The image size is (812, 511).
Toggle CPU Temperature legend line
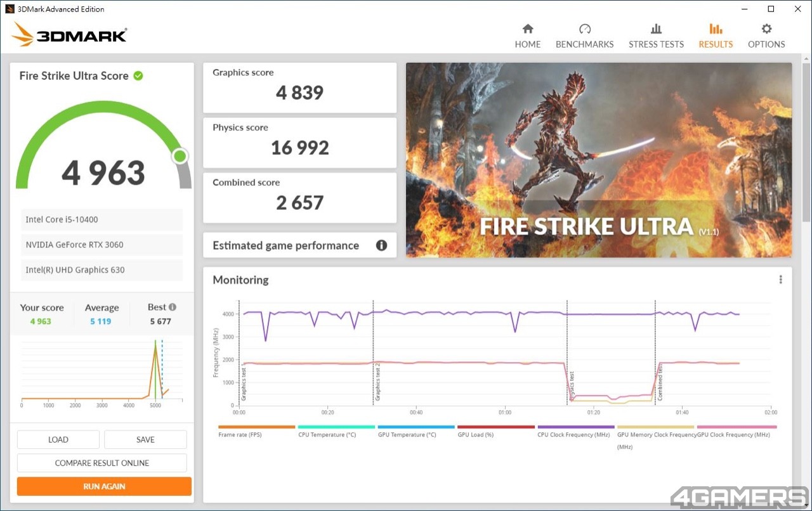point(336,431)
